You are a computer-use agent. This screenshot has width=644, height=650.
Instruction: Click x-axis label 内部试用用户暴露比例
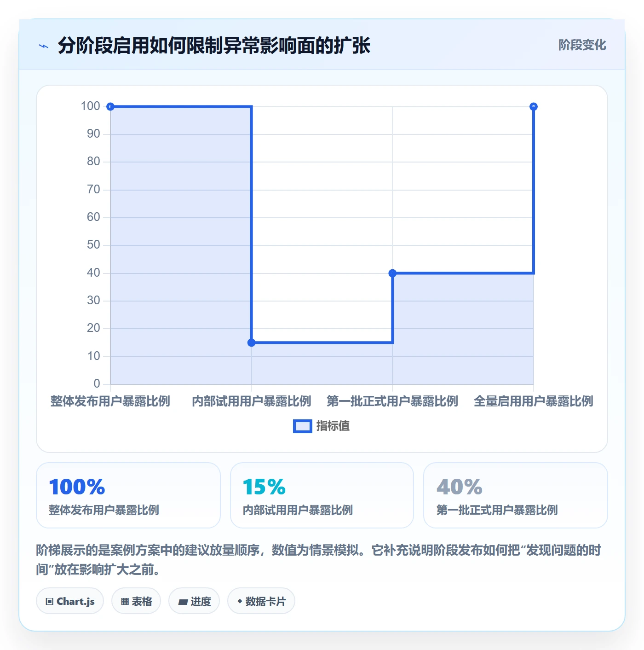(x=252, y=401)
